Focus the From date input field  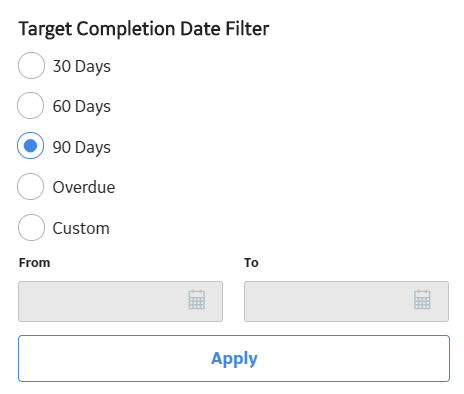(120, 301)
